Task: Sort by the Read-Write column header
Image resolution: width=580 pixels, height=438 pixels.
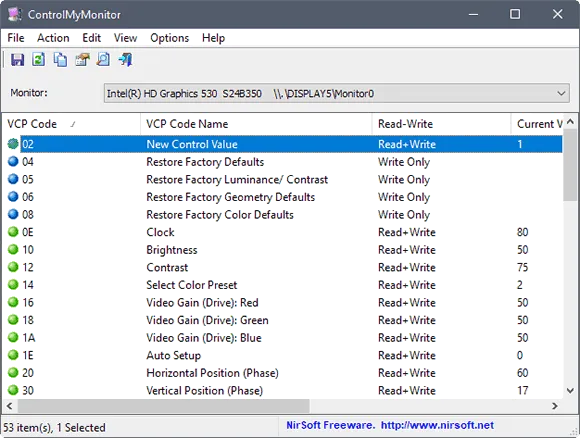Action: click(x=441, y=124)
